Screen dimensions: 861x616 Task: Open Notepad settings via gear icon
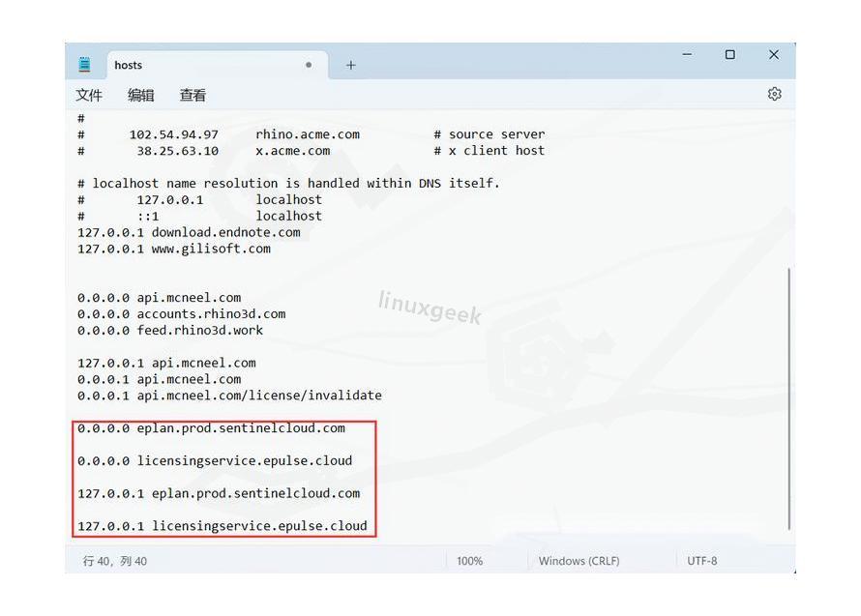(774, 94)
